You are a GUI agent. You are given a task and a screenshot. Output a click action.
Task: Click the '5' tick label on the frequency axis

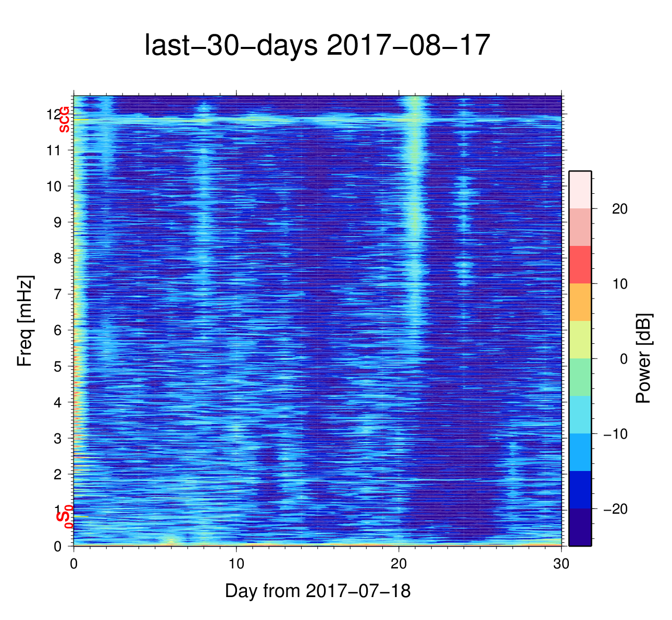[57, 366]
